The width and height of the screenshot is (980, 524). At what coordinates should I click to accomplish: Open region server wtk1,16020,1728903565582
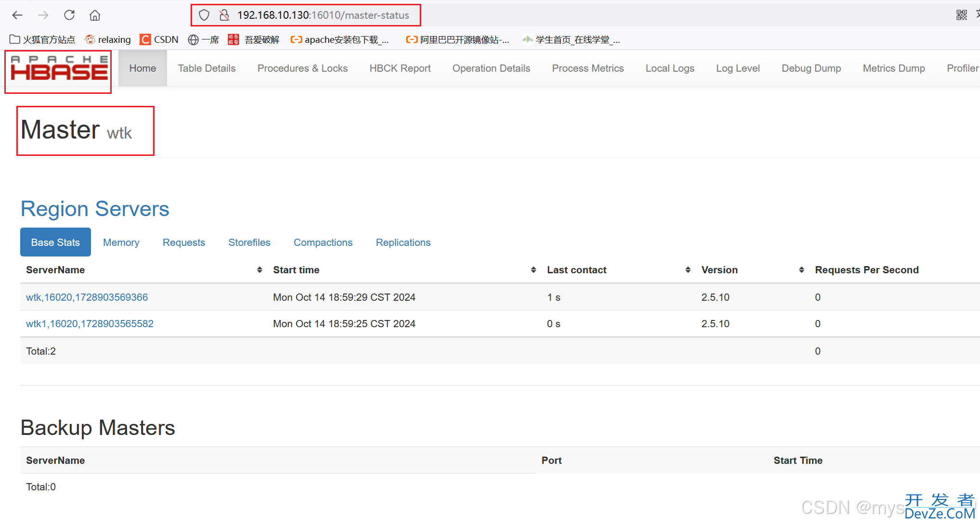[90, 324]
